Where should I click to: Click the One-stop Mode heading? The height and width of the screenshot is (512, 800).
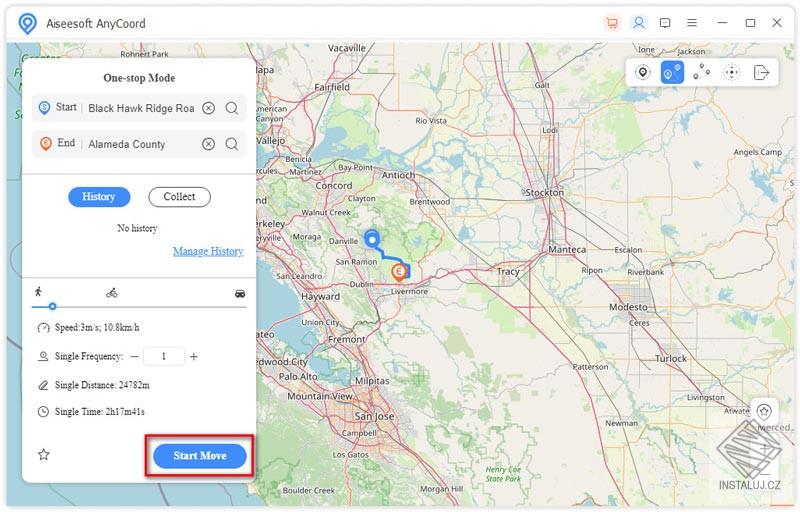click(x=139, y=78)
